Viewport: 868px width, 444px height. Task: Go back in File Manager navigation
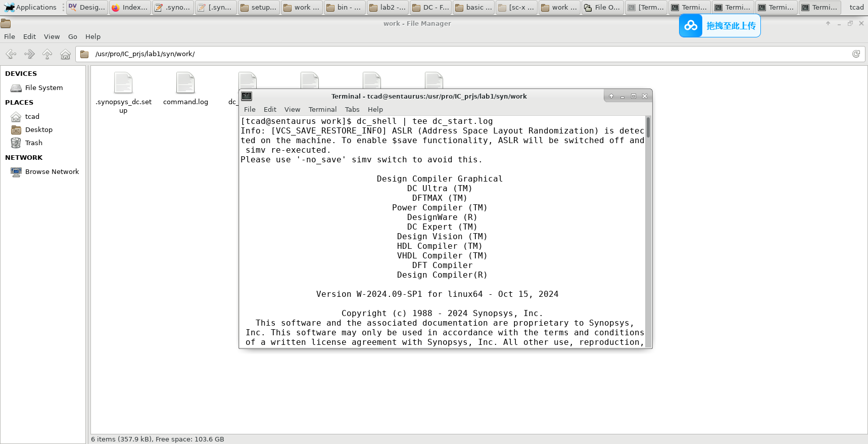11,54
